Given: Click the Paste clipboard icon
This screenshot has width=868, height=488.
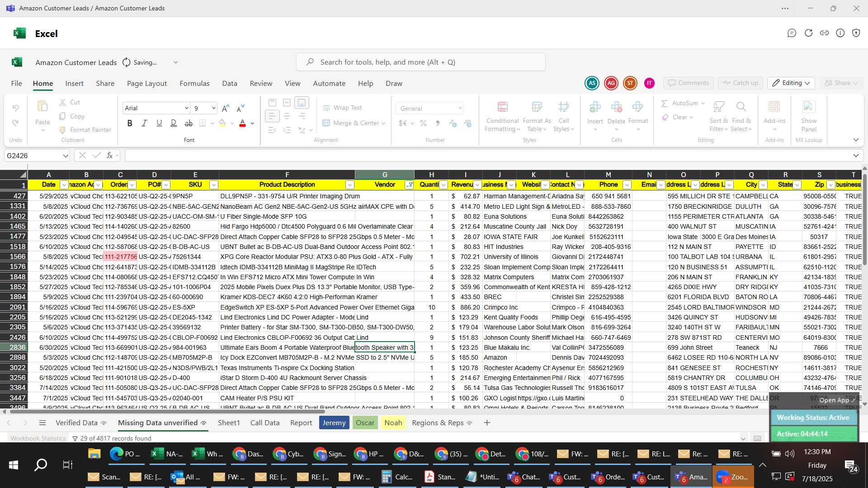Looking at the screenshot, I should 42,107.
